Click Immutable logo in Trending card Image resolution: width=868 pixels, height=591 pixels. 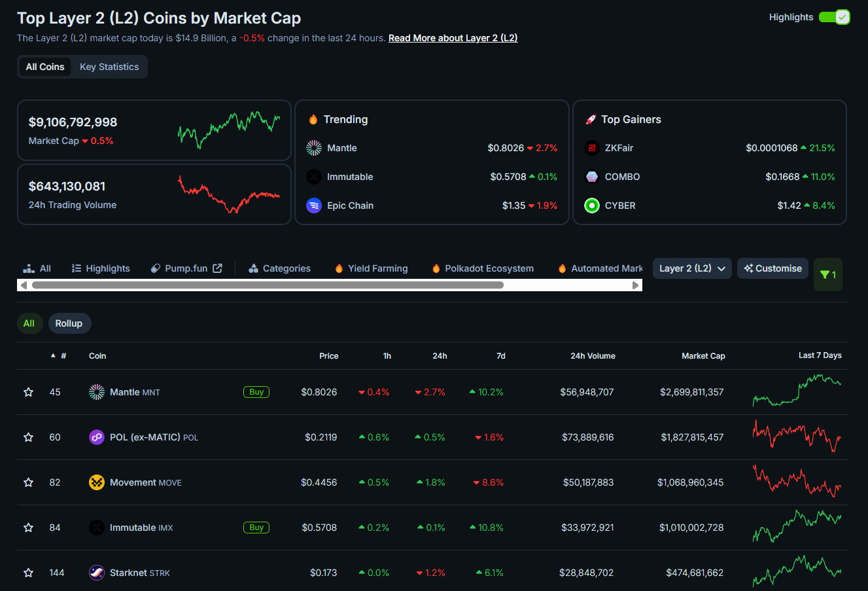pyautogui.click(x=314, y=177)
